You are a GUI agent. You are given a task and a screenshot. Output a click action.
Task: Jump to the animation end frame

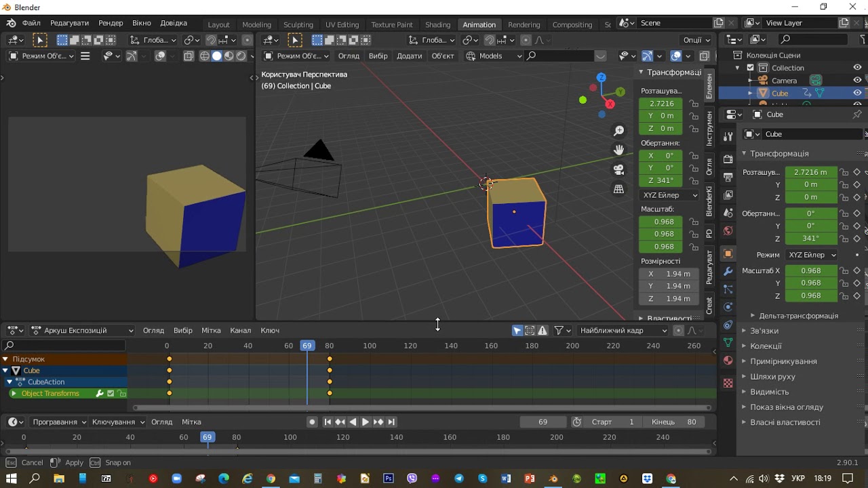(391, 422)
